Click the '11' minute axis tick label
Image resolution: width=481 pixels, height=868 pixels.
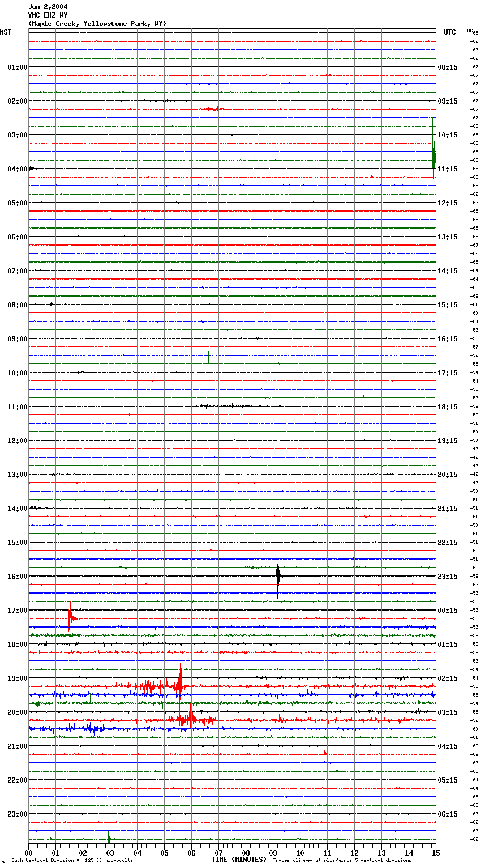328,853
